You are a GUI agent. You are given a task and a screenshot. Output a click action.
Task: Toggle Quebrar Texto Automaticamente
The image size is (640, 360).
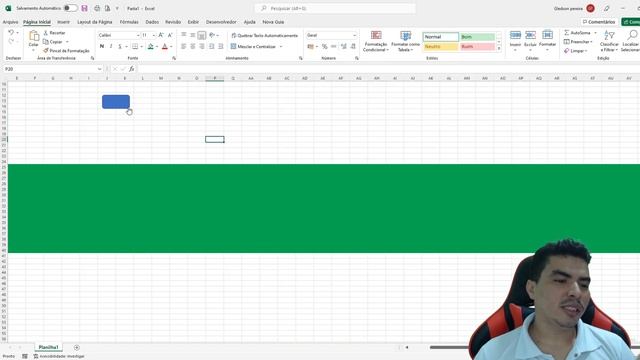pos(264,36)
